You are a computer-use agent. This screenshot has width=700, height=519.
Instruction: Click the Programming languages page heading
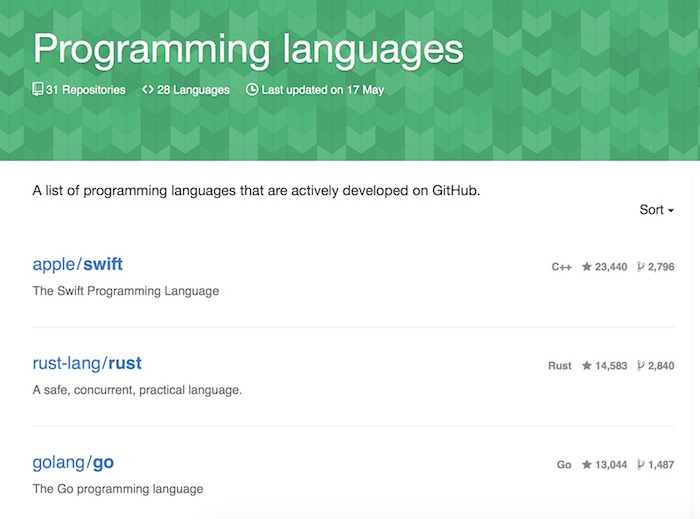pos(248,48)
